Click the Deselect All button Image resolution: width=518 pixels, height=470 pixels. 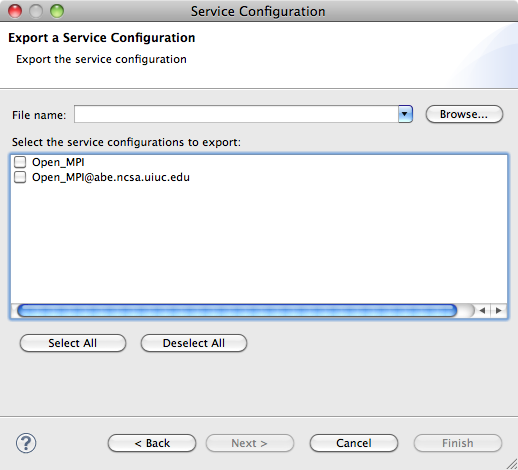tap(194, 343)
